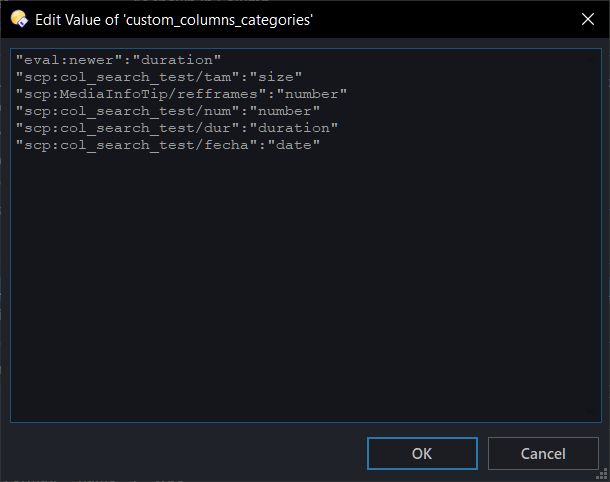This screenshot has height=482, width=610.
Task: Discard changes with the Cancel button
Action: click(x=543, y=454)
